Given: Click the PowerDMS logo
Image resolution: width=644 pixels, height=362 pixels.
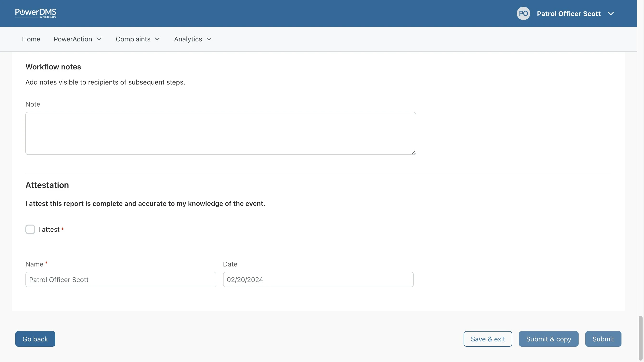Looking at the screenshot, I should tap(35, 13).
